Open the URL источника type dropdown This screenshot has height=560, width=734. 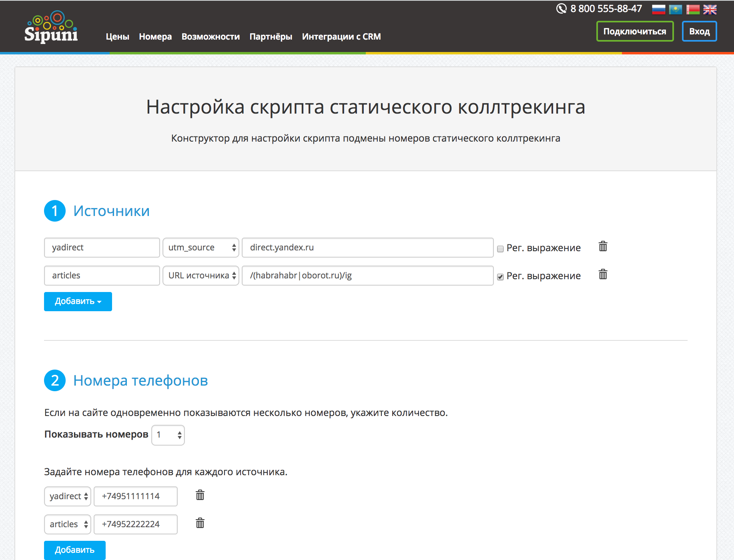[x=201, y=276]
